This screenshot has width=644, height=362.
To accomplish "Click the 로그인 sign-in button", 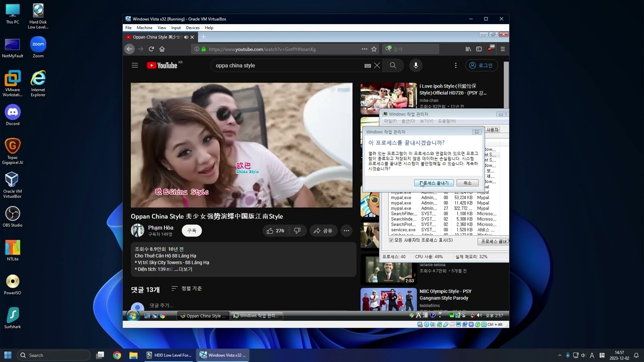I will click(481, 65).
